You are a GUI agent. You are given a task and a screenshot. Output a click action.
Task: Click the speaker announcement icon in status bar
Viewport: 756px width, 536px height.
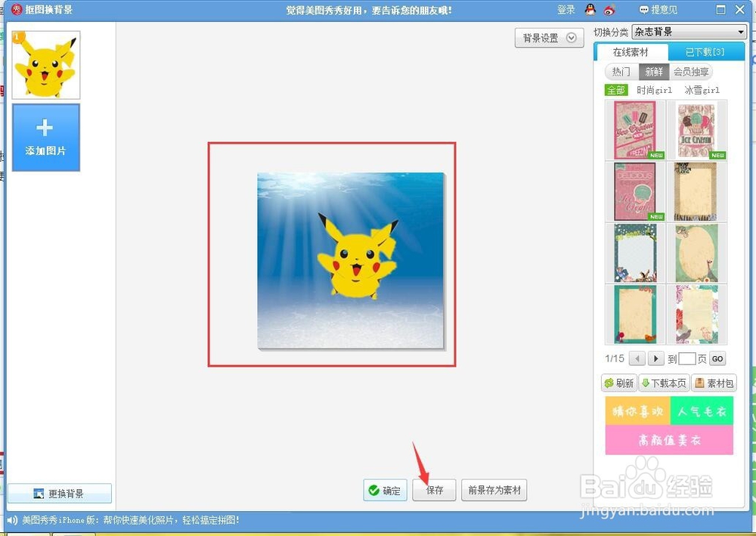coord(13,520)
